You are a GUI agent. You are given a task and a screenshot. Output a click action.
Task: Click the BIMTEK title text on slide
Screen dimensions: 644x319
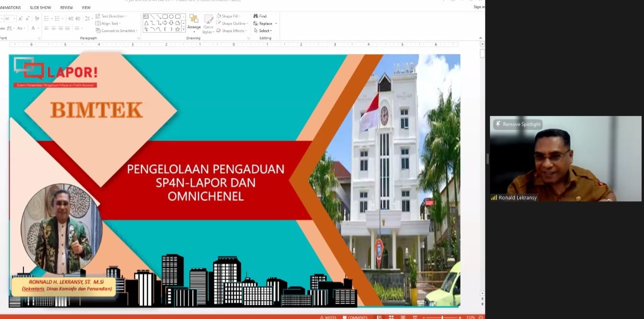click(97, 110)
